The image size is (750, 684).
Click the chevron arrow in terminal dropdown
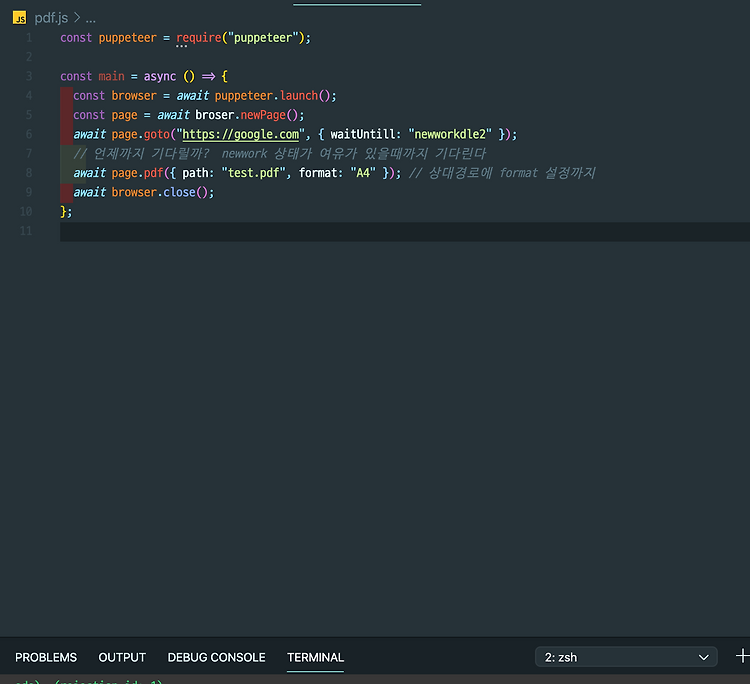pyautogui.click(x=703, y=657)
